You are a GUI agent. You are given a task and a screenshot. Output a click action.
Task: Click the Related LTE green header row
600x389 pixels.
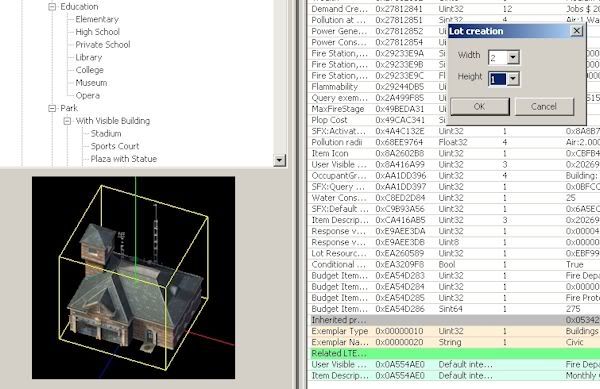pyautogui.click(x=453, y=353)
